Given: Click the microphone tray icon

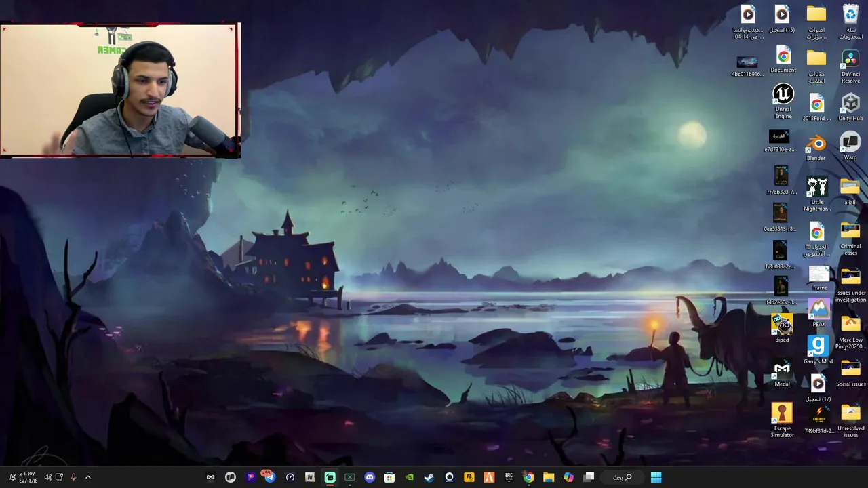Looking at the screenshot, I should coord(73,477).
